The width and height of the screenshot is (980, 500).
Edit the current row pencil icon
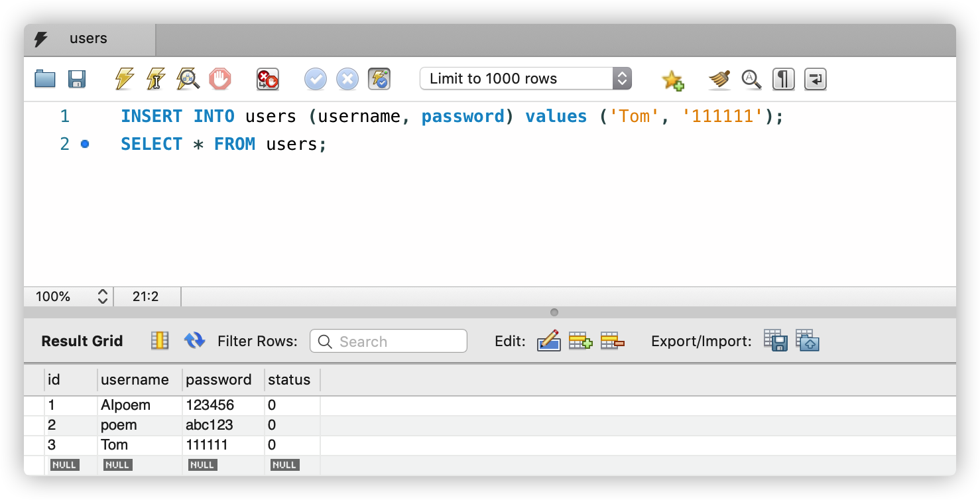point(549,341)
